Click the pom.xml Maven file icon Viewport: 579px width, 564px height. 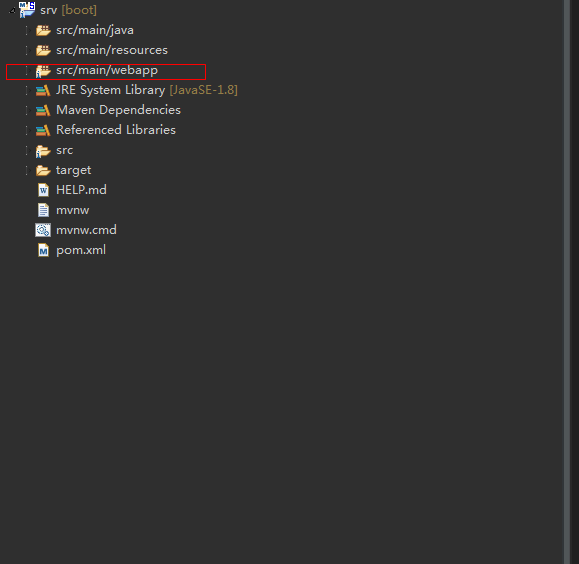[x=44, y=250]
